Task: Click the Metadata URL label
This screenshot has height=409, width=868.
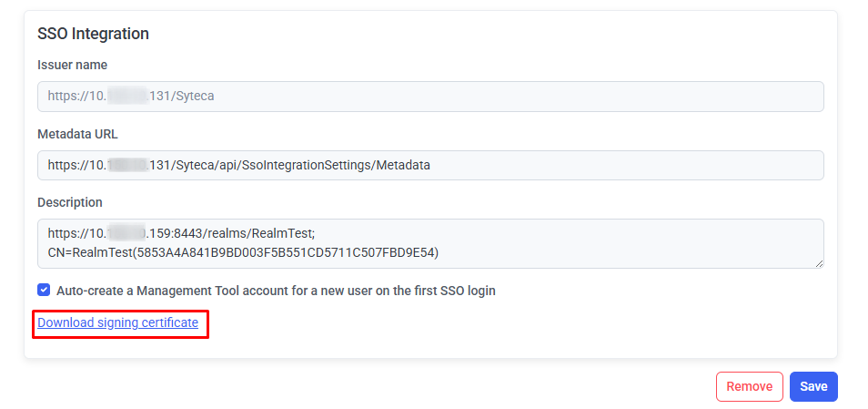Action: pos(77,134)
